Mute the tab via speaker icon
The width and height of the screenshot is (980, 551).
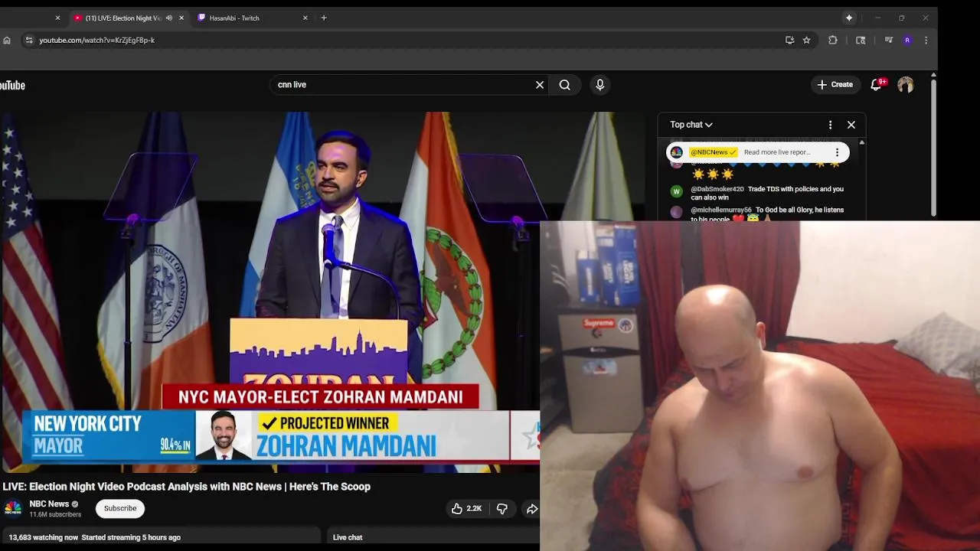pos(168,18)
